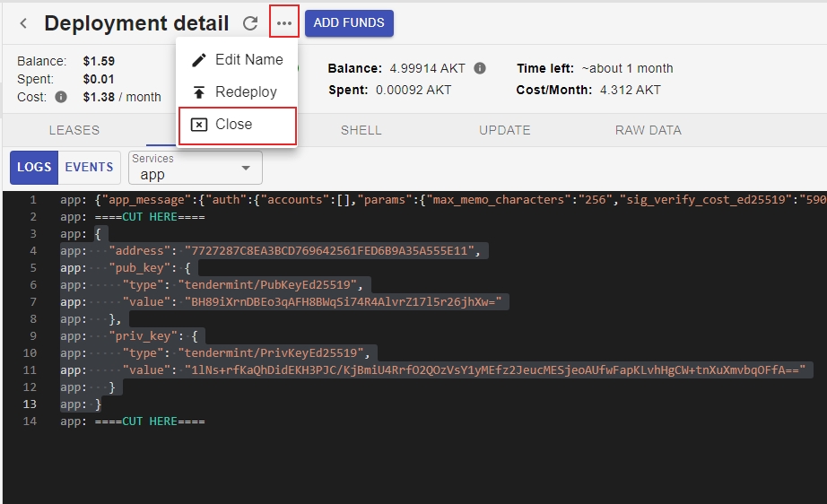The image size is (827, 504).
Task: Switch to the LEASES tab
Action: pos(74,130)
